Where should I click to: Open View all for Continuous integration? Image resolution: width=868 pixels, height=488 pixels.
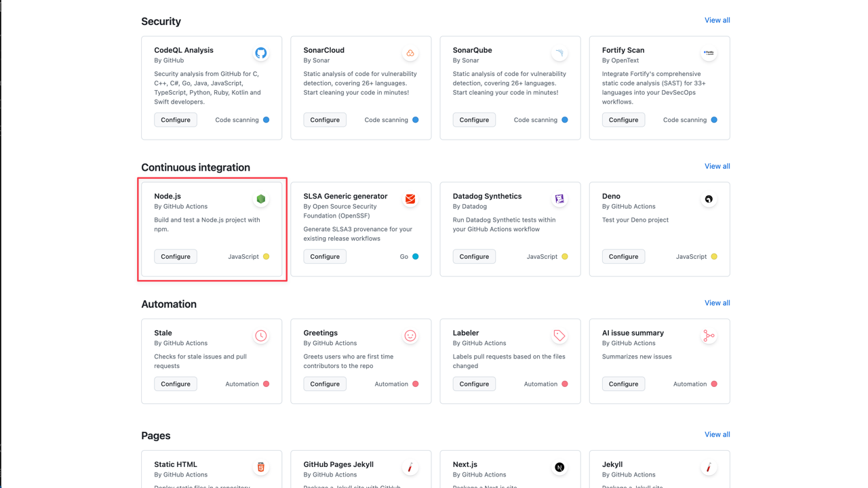(x=717, y=165)
